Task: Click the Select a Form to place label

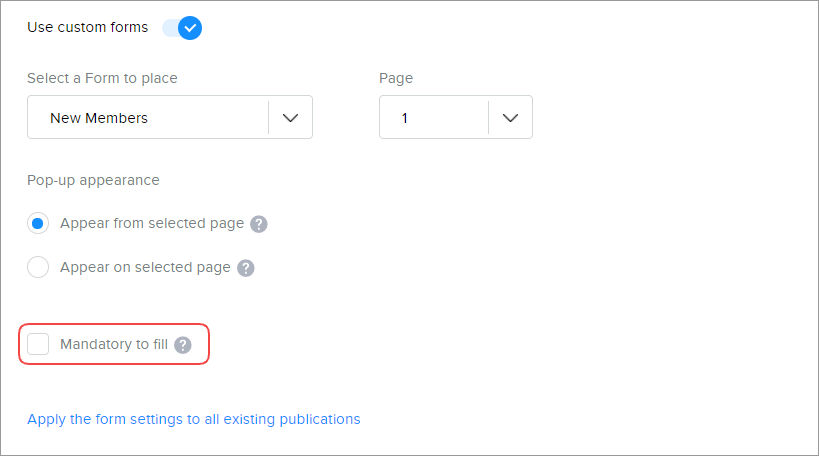Action: [x=103, y=78]
